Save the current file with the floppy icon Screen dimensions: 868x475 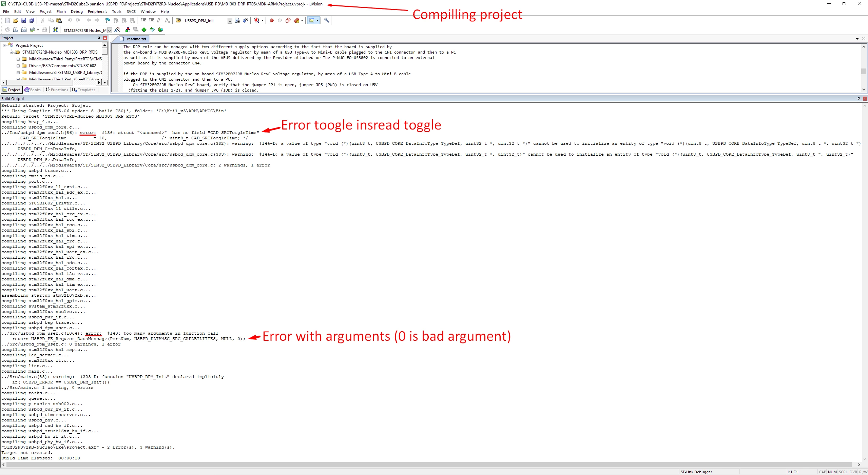(24, 20)
